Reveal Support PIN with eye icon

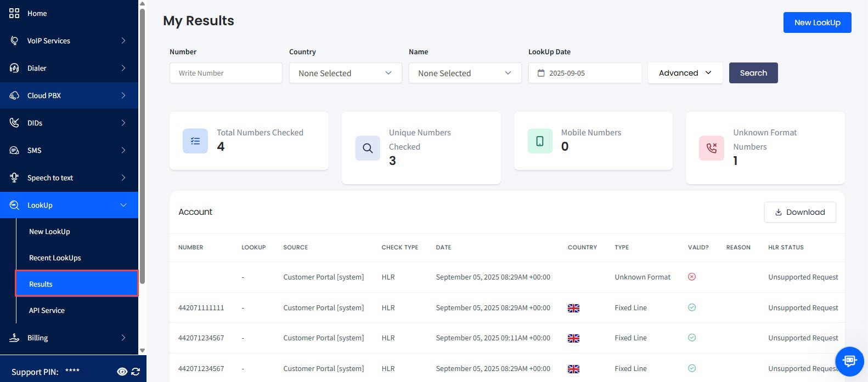[122, 372]
